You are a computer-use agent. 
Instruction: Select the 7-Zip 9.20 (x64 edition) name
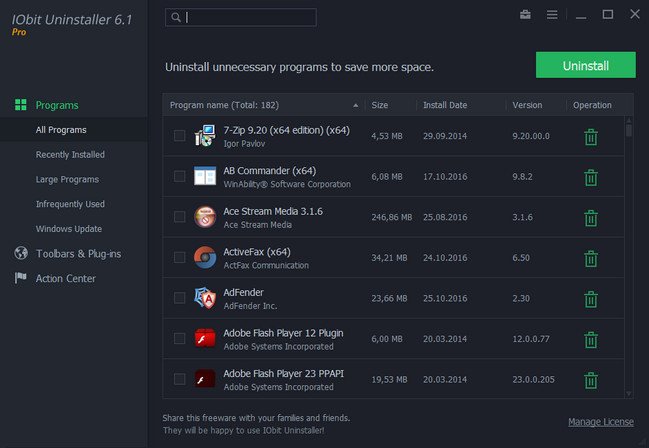click(286, 130)
